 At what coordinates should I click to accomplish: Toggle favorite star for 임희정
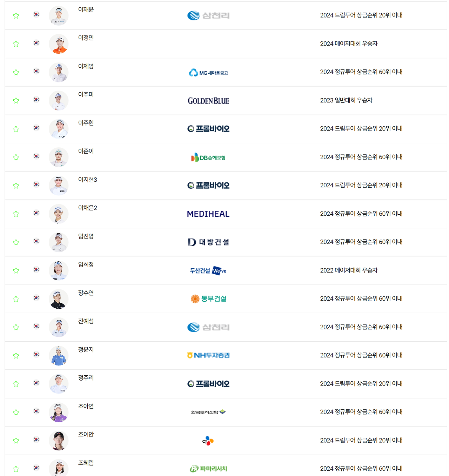[x=16, y=271]
